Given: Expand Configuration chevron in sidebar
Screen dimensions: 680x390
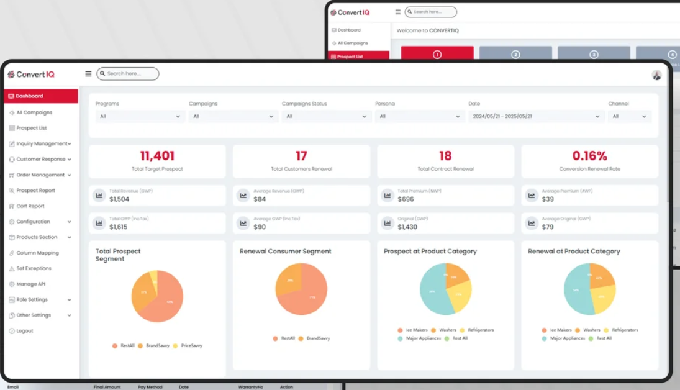Looking at the screenshot, I should click(x=69, y=222).
